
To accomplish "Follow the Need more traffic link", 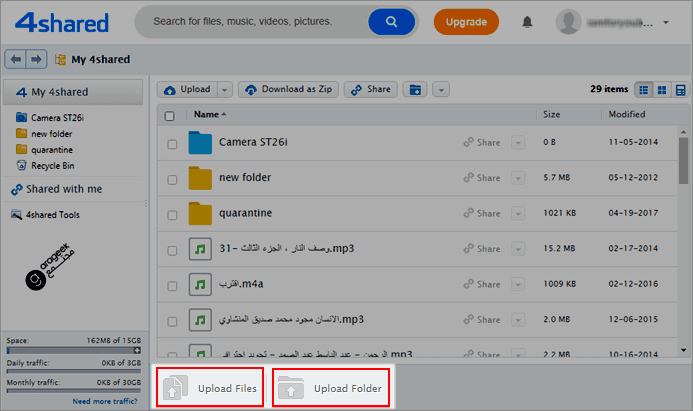I will tap(105, 401).
